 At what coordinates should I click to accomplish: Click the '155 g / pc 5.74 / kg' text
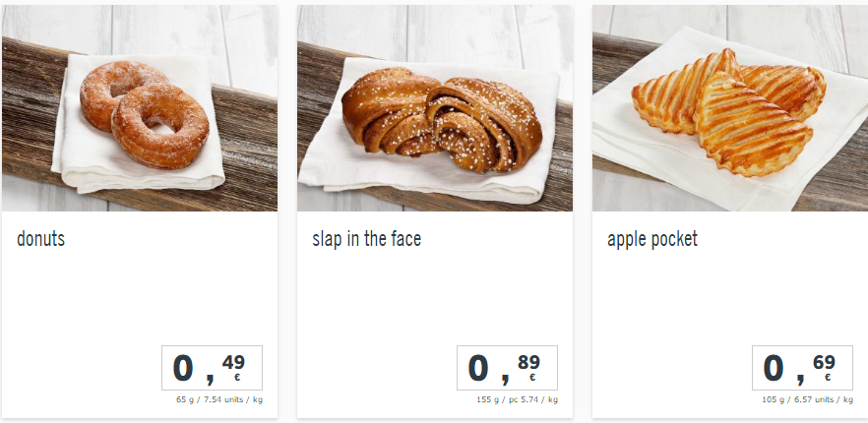[517, 399]
